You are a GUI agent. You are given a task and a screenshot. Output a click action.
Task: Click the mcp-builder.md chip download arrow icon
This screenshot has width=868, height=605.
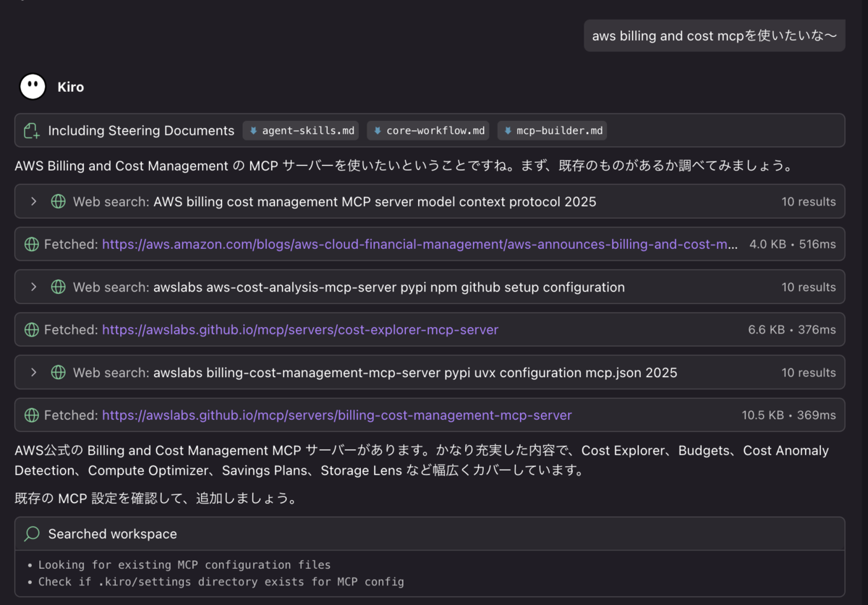coord(508,131)
